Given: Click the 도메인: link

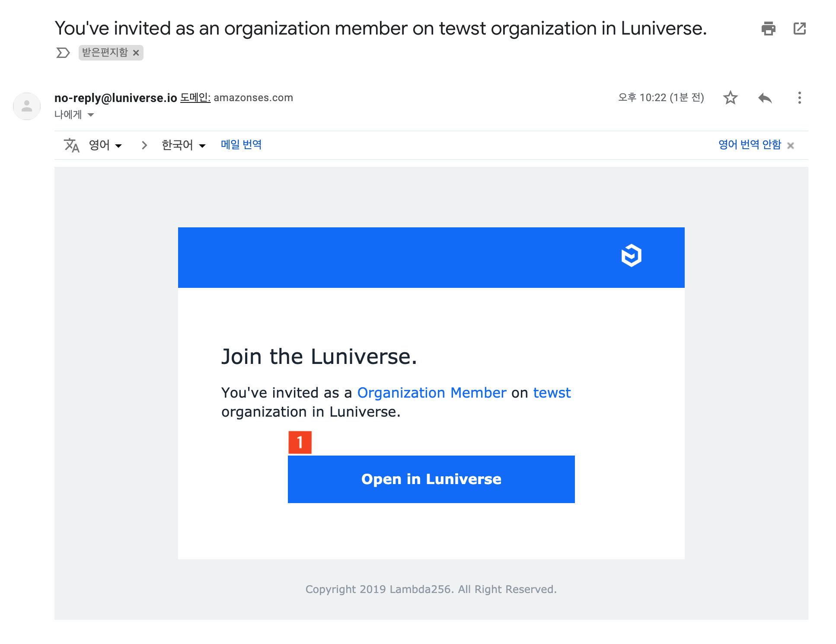Looking at the screenshot, I should pos(195,98).
